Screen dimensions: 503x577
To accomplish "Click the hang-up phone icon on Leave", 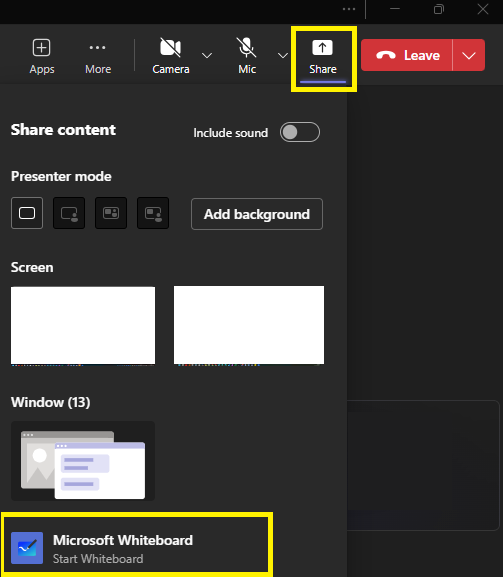I will click(386, 56).
